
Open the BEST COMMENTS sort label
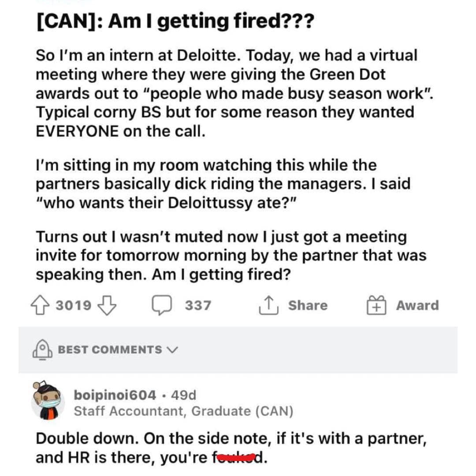point(110,350)
